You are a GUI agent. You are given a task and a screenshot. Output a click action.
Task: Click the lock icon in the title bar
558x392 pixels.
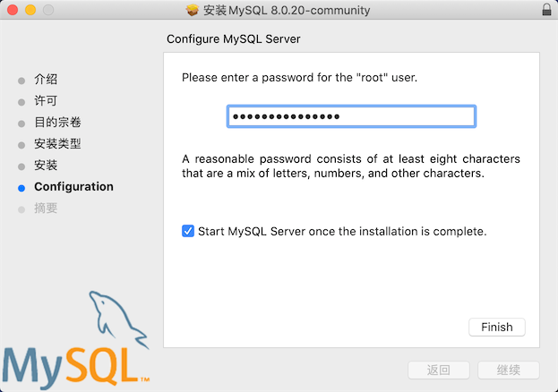[546, 11]
